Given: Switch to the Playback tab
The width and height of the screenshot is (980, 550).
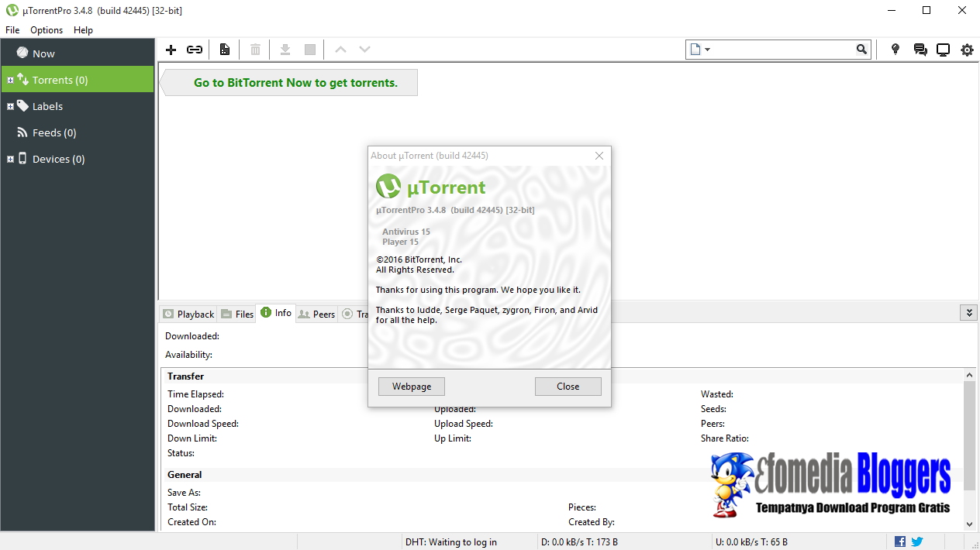Looking at the screenshot, I should pos(188,314).
